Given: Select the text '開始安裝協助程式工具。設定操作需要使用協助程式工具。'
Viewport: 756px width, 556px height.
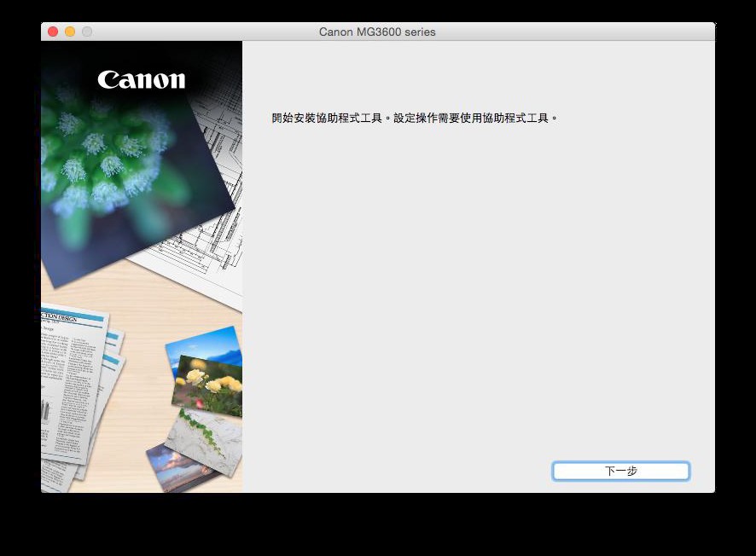Looking at the screenshot, I should point(415,118).
